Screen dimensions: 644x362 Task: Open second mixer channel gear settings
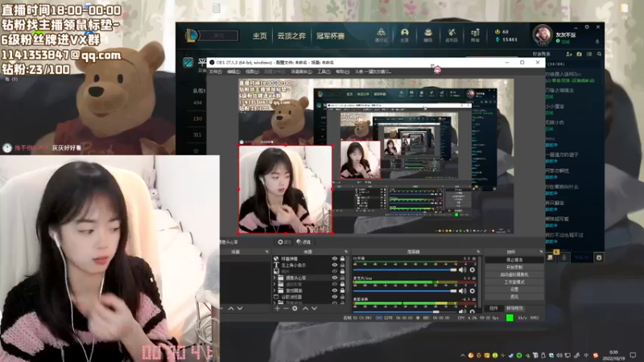coord(473,291)
